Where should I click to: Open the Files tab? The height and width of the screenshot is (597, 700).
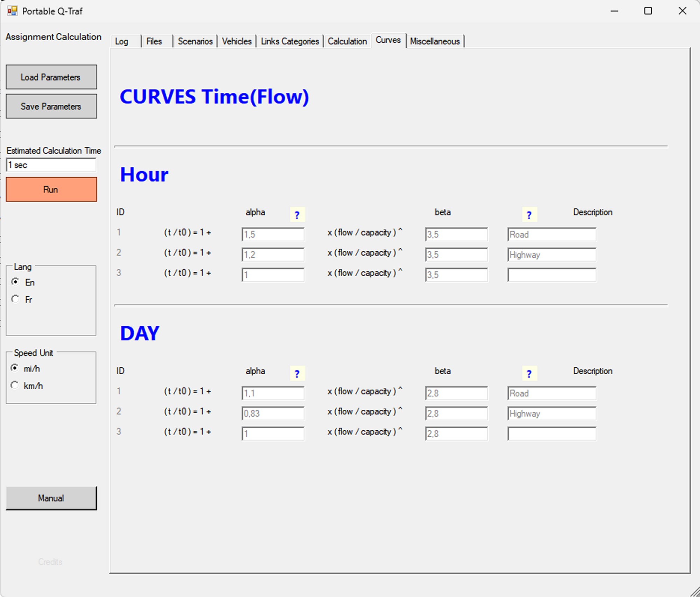(154, 41)
